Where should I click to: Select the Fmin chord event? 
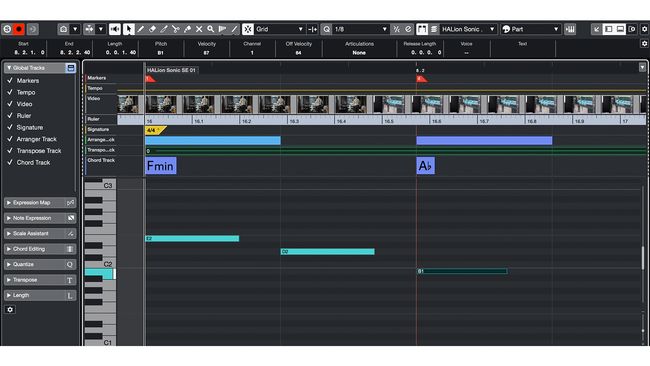pyautogui.click(x=161, y=166)
